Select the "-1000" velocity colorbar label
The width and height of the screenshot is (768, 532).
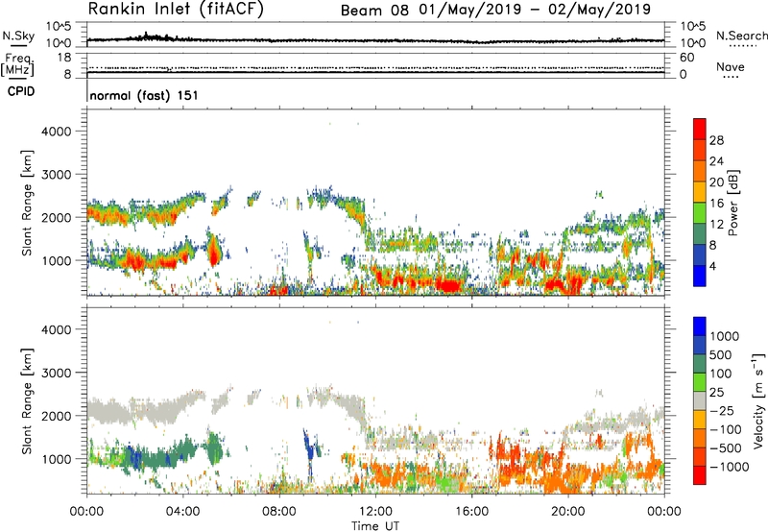[730, 467]
